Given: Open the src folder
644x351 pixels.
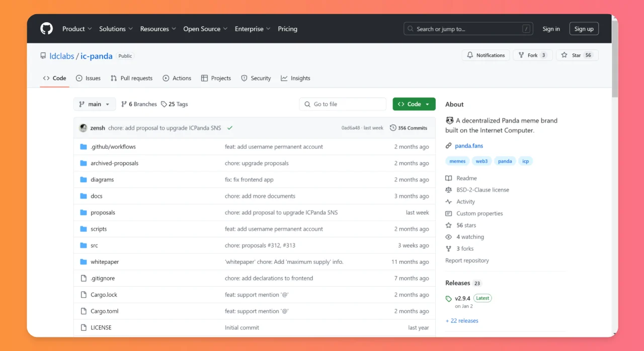Looking at the screenshot, I should [x=94, y=245].
